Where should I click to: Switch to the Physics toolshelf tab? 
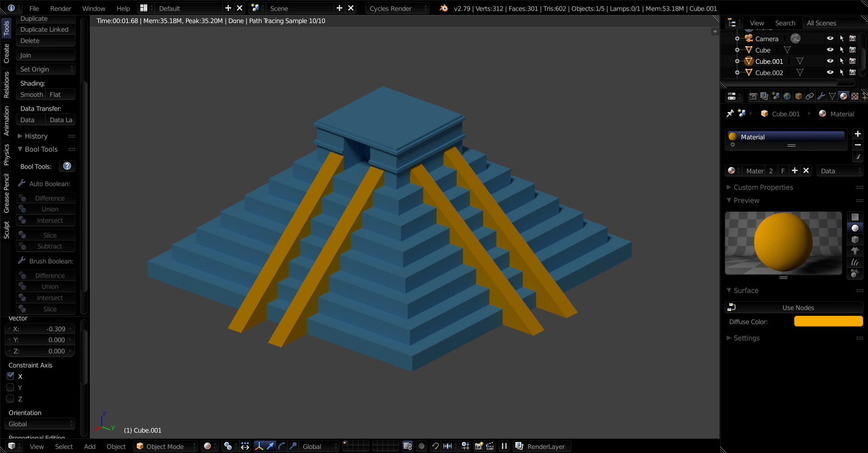pos(6,155)
